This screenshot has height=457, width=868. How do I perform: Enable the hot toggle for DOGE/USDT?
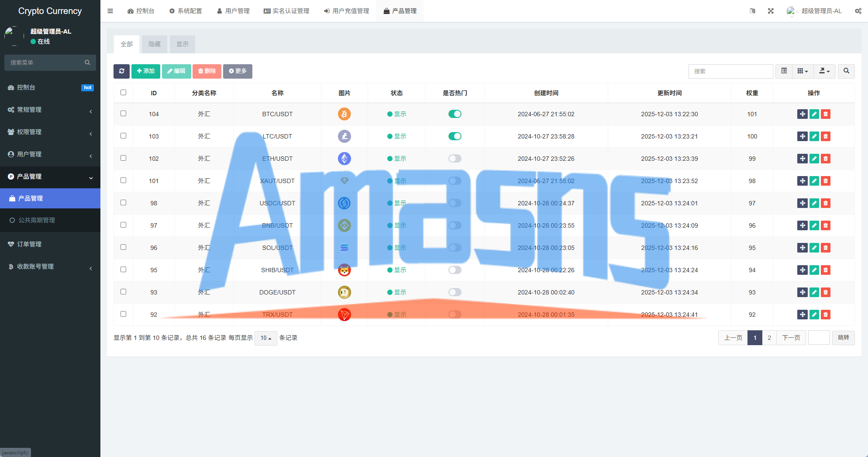pyautogui.click(x=455, y=292)
